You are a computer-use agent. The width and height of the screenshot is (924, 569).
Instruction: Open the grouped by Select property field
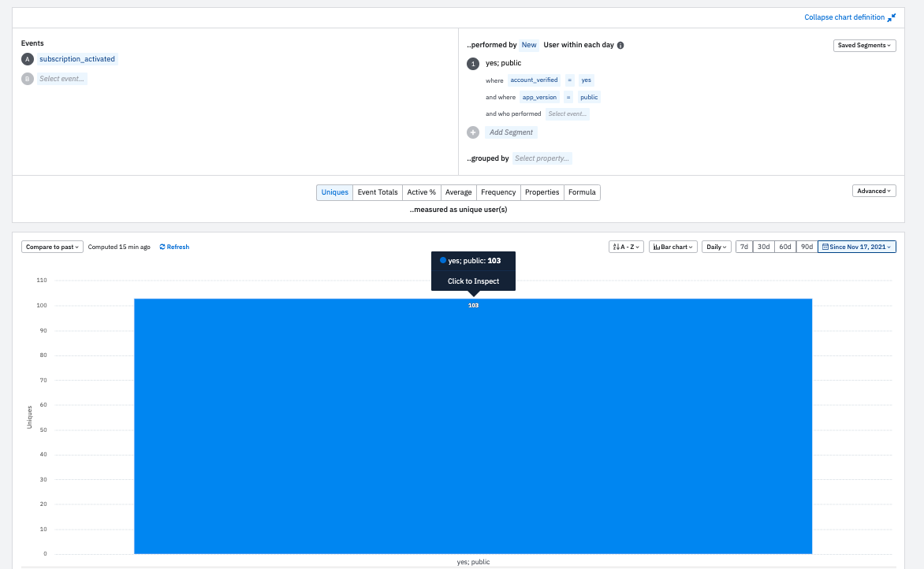(x=542, y=158)
